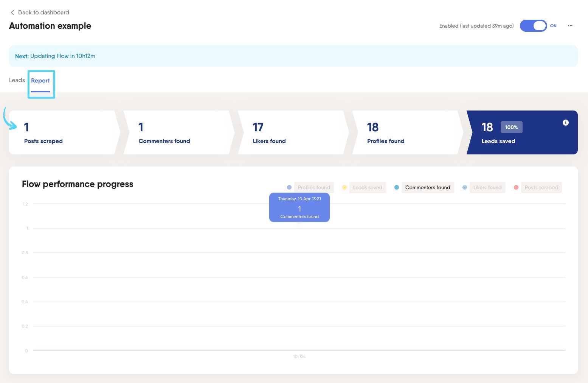Click the Leads saved summary card
This screenshot has height=383, width=588.
click(522, 132)
